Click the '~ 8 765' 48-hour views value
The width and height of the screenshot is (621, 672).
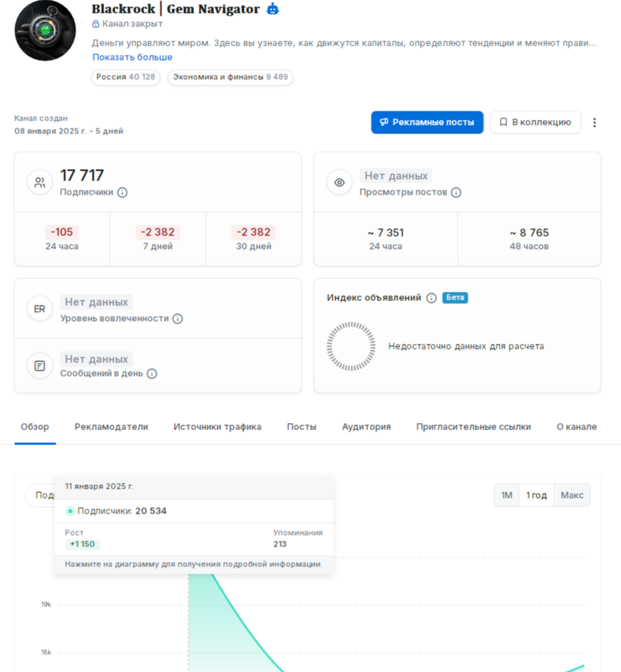(x=529, y=233)
